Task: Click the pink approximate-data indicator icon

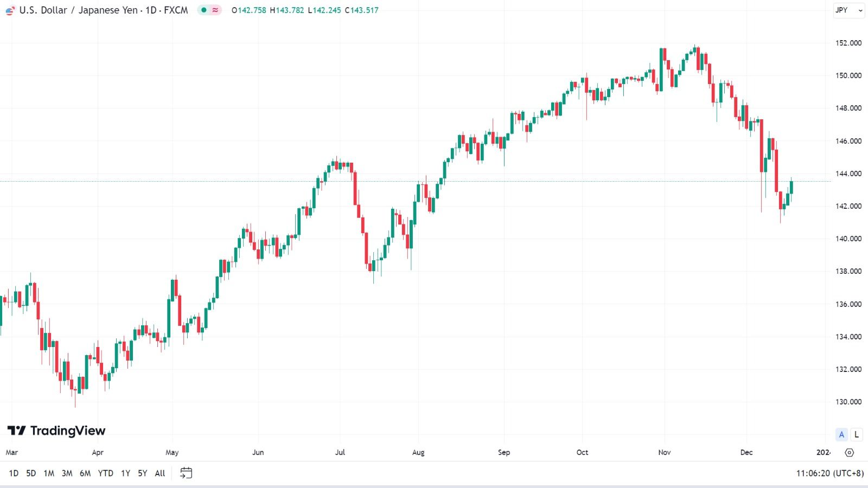Action: (215, 10)
